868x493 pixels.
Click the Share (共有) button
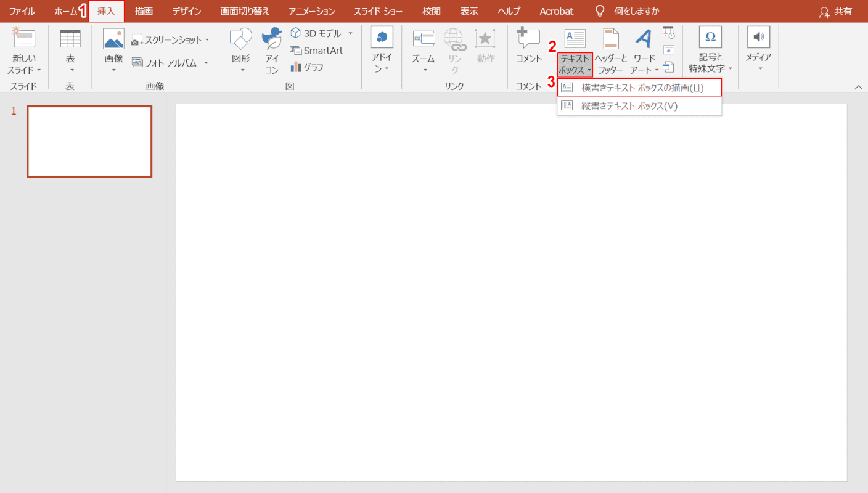(836, 11)
